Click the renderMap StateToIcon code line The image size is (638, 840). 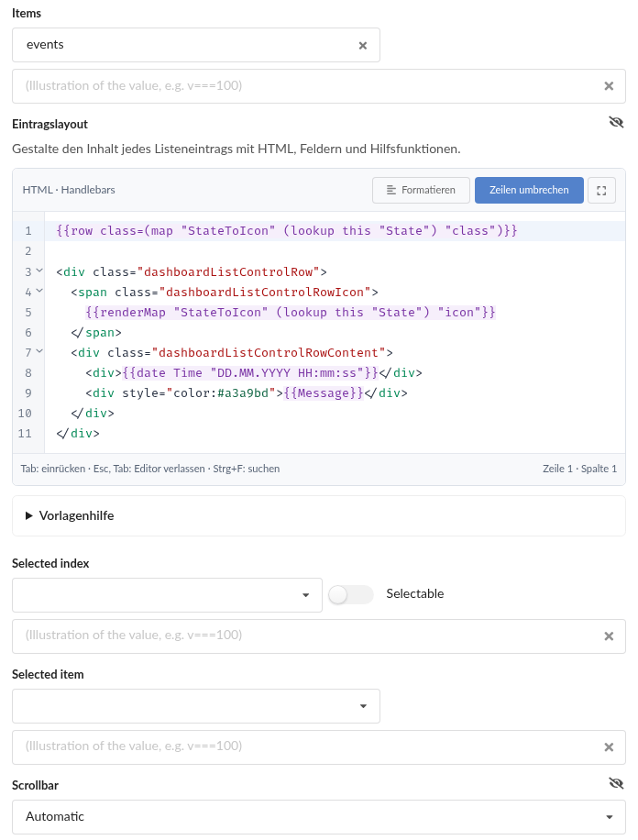point(291,313)
